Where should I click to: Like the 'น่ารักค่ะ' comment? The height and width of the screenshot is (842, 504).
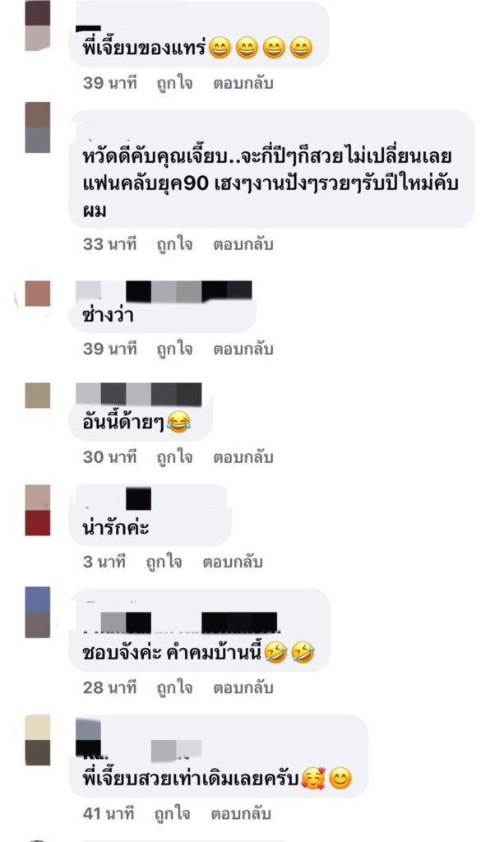[164, 562]
